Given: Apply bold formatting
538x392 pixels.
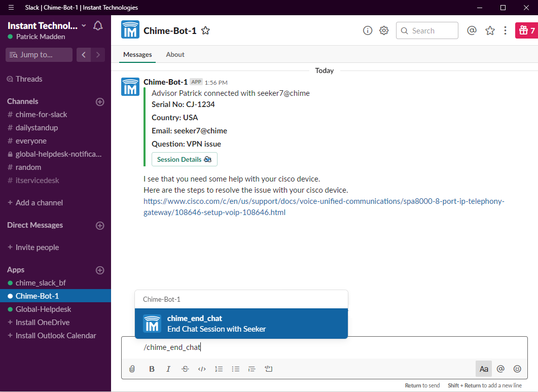Looking at the screenshot, I should click(152, 369).
